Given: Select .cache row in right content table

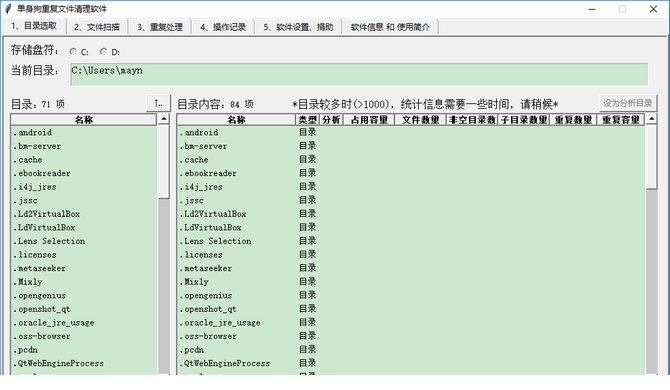Looking at the screenshot, I should (411, 160).
